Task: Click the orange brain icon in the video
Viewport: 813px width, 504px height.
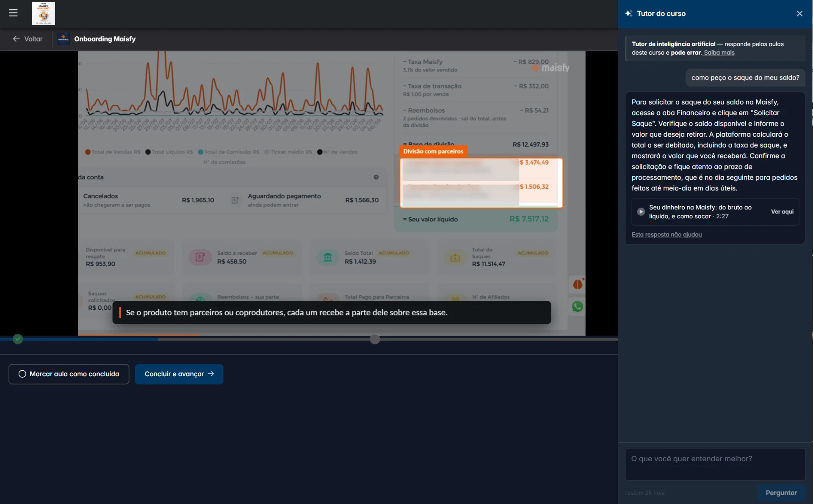Action: click(x=577, y=284)
